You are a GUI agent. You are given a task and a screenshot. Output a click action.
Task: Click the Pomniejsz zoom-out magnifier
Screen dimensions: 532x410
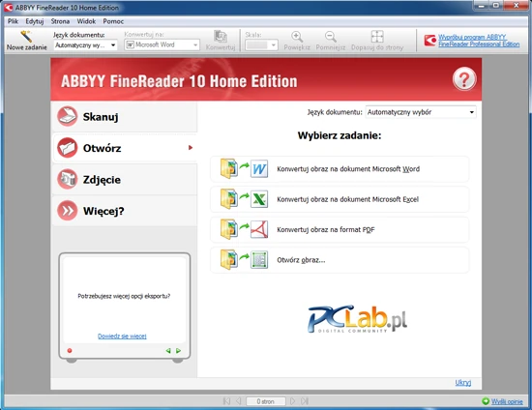click(x=331, y=37)
